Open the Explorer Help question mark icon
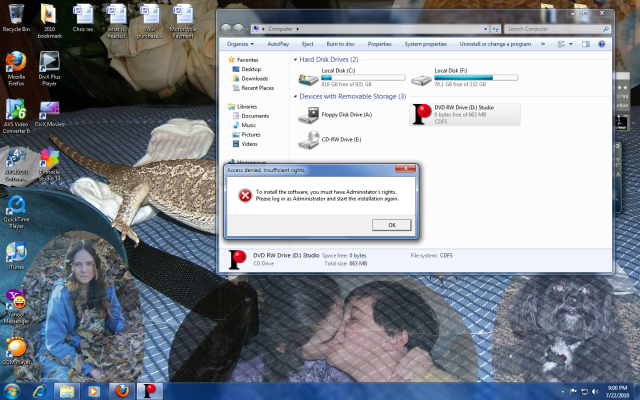640x400 pixels. point(601,44)
